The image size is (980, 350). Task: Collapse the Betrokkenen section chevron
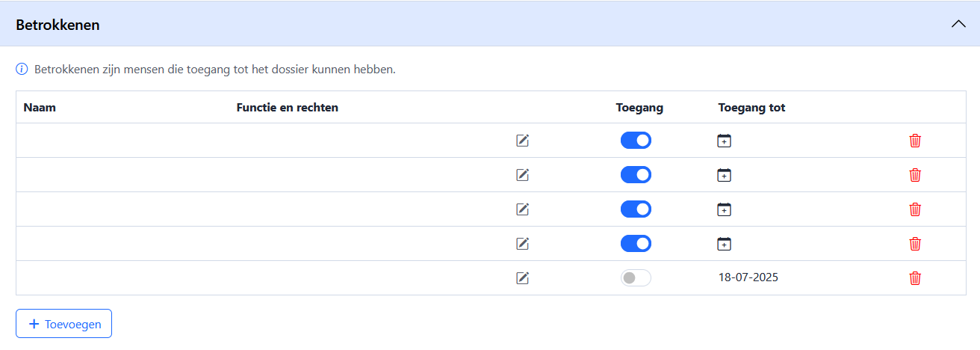[958, 24]
